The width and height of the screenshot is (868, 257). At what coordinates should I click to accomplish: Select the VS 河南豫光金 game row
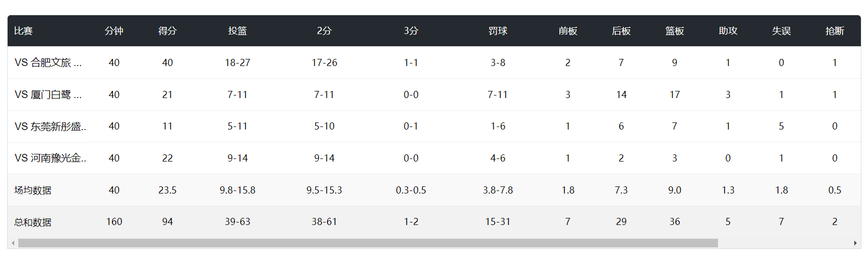[50, 158]
